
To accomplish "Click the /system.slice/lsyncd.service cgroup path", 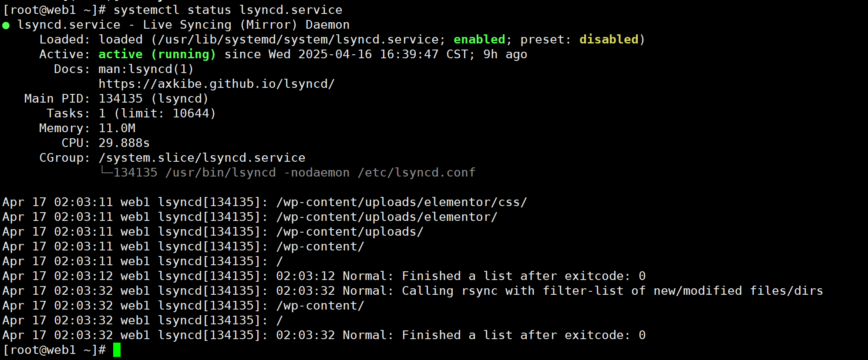I will click(x=202, y=157).
